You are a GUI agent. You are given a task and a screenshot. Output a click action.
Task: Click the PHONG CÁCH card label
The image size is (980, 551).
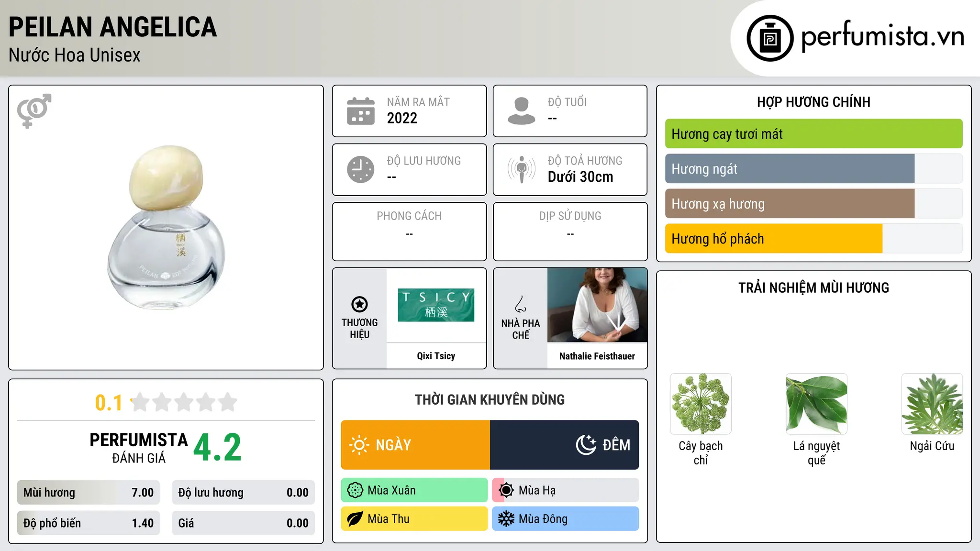click(409, 216)
